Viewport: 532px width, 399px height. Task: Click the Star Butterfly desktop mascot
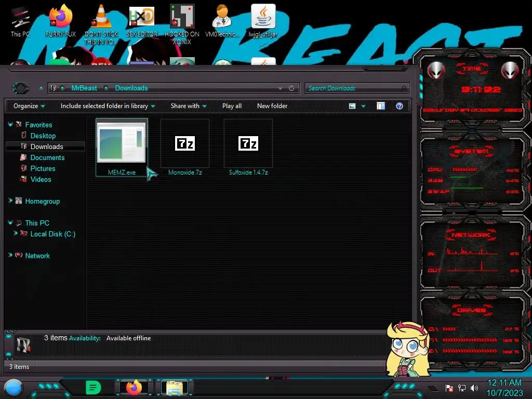[x=407, y=349]
